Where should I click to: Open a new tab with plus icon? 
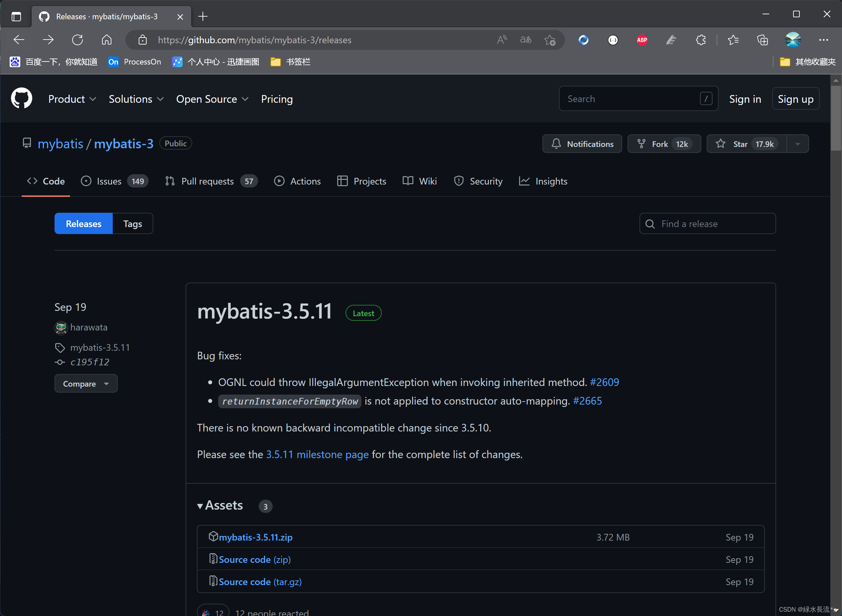[x=203, y=16]
